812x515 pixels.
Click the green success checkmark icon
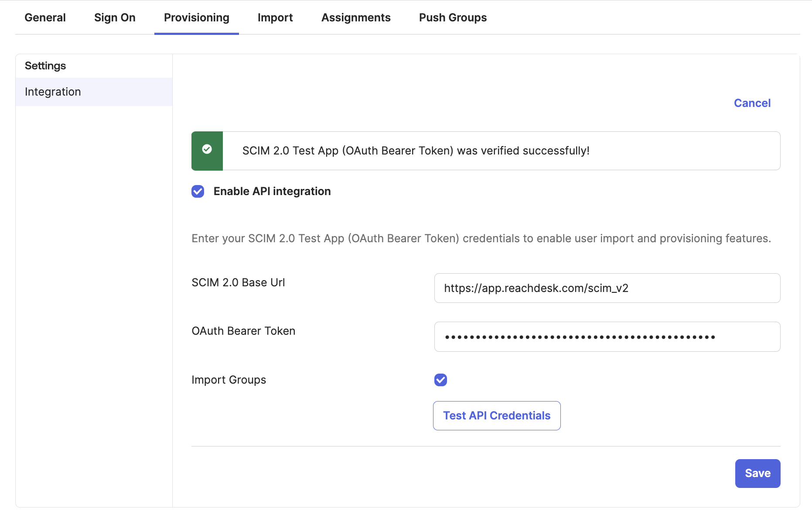pyautogui.click(x=207, y=149)
